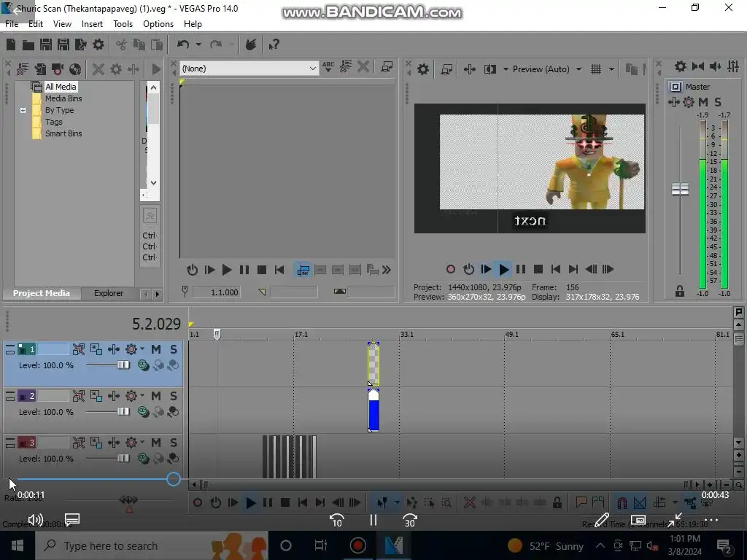Toggle automatic crossfades icon
This screenshot has height=560, width=747.
640,502
